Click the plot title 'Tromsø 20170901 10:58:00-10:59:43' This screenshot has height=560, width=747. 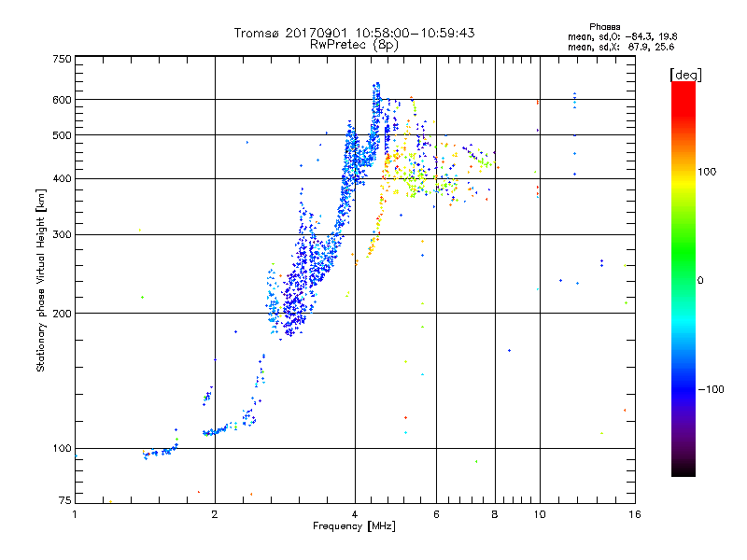point(354,34)
